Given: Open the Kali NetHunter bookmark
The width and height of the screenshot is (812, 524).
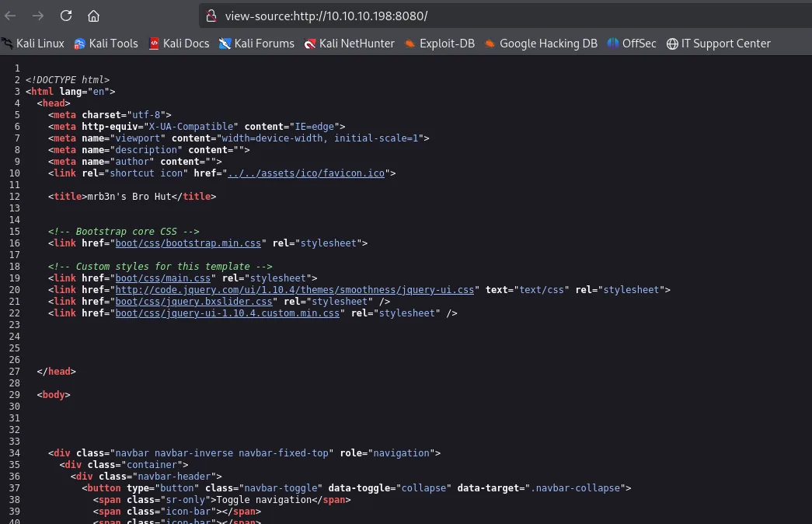Looking at the screenshot, I should 349,44.
